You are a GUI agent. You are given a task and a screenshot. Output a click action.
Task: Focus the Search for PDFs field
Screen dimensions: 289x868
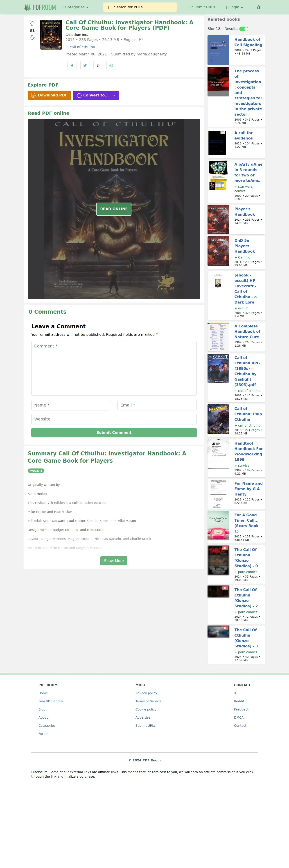(x=144, y=7)
